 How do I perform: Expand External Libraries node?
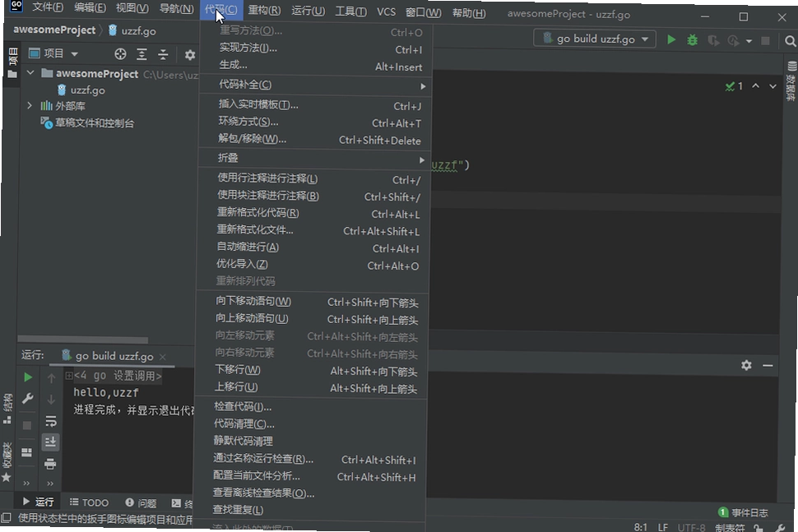30,105
